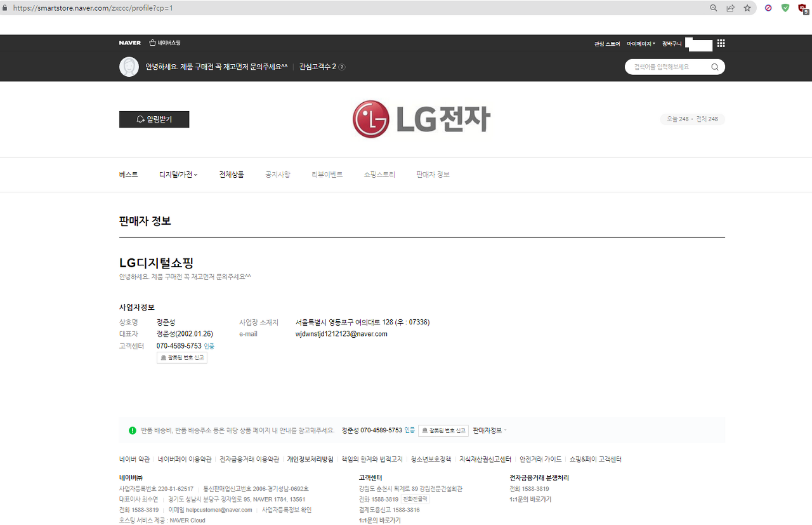Open the 안전거래 가이드 link
This screenshot has width=812, height=525.
click(540, 459)
